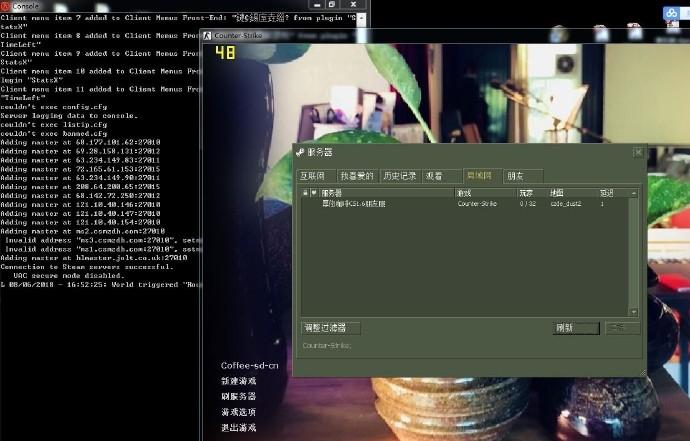Minimize the Console window
Viewport: 690px width, 441px height.
tap(317, 4)
